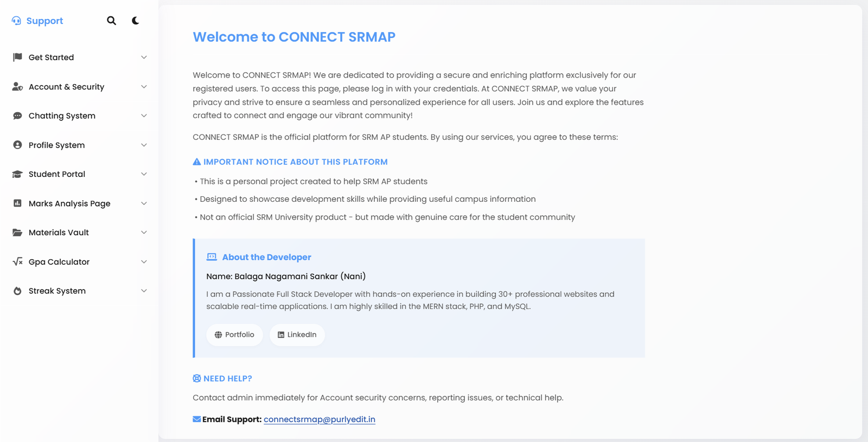Click the Materials Vault folder icon

pos(17,232)
